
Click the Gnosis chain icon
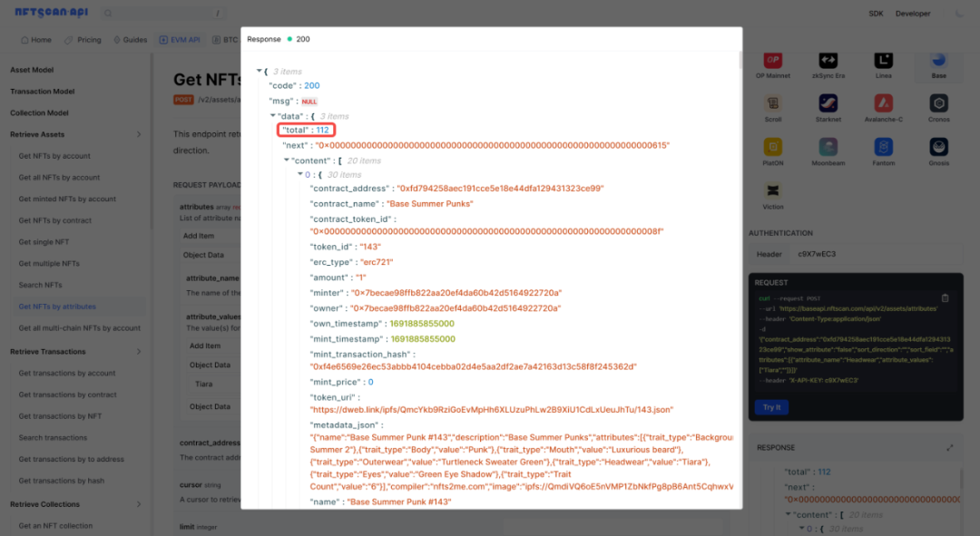[x=938, y=147]
